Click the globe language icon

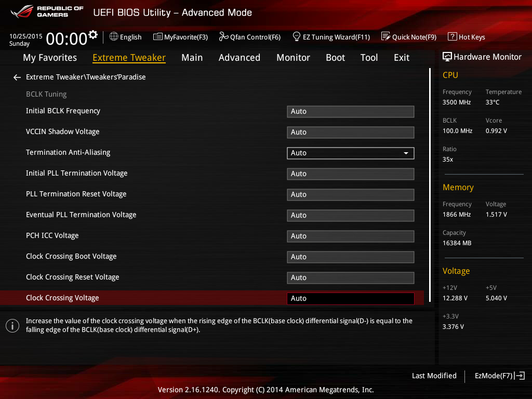pos(114,37)
